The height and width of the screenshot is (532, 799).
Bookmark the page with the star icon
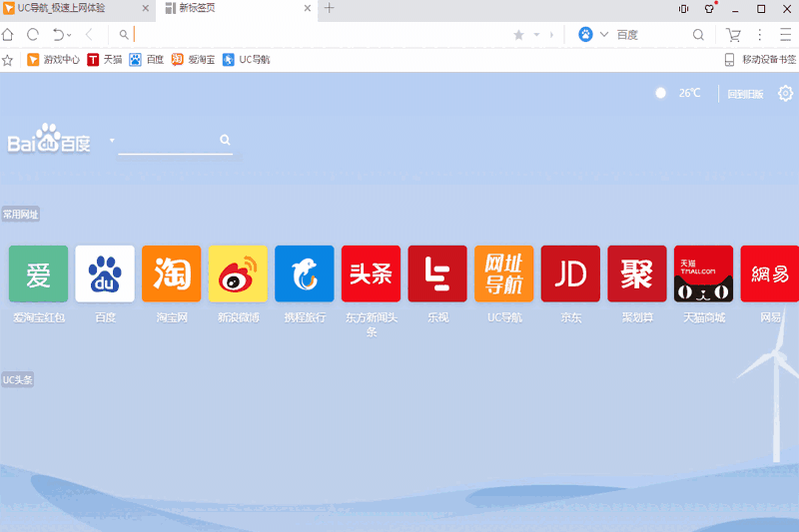click(518, 35)
